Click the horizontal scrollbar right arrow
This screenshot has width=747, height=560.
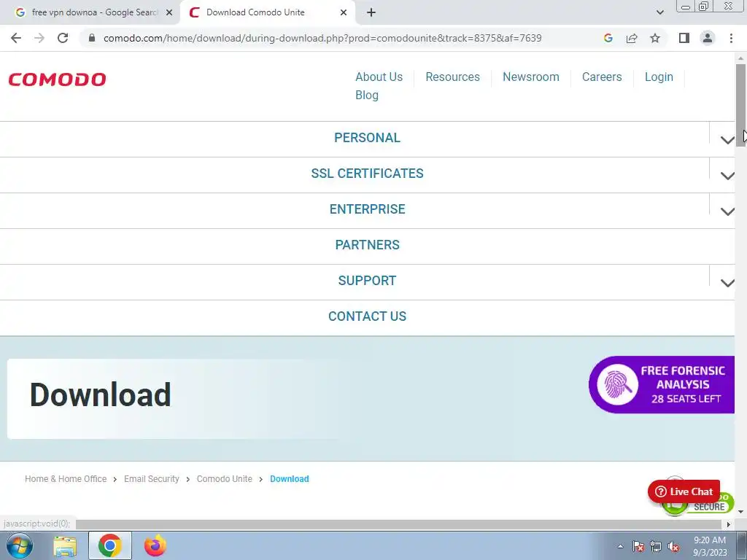[728, 524]
